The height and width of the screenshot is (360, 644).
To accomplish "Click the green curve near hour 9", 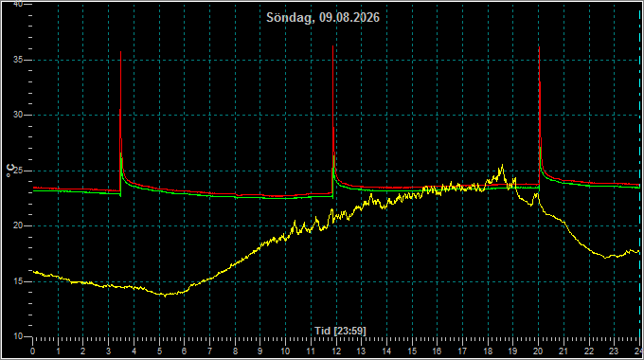I will coord(260,198).
